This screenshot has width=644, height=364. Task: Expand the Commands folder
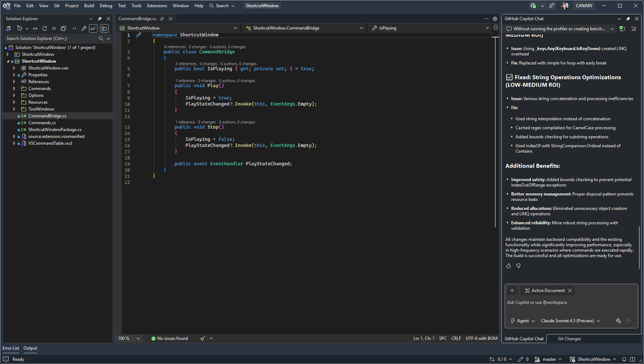tap(14, 89)
